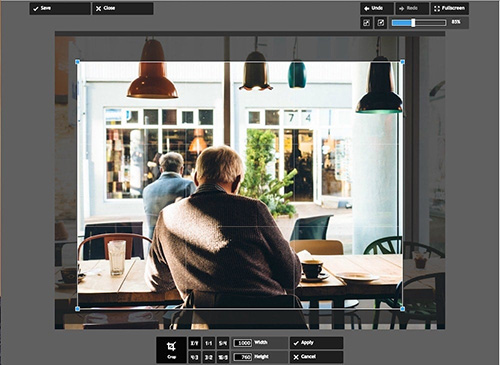Choose the 1:1 aspect ratio
The width and height of the screenshot is (500, 365).
point(209,343)
